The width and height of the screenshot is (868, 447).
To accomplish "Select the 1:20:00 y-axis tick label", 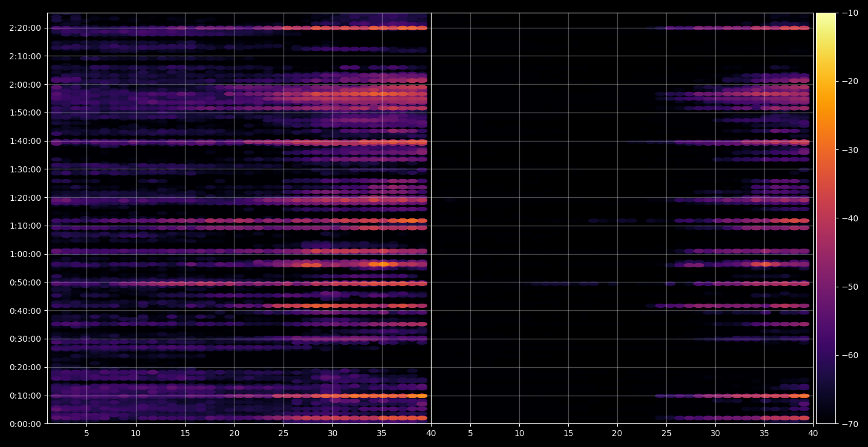I will [x=25, y=198].
